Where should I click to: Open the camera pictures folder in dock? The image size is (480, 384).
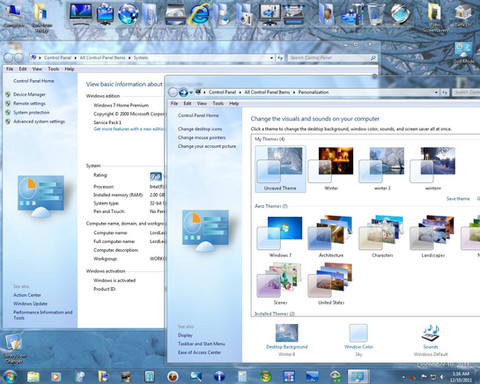click(245, 14)
